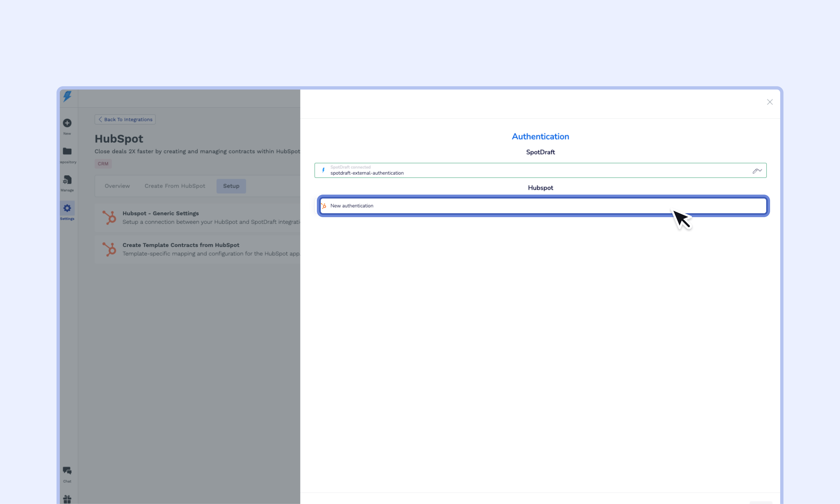Click the SpotDraft lightning logo in the sidebar
Screen dimensions: 840x504
[x=67, y=96]
